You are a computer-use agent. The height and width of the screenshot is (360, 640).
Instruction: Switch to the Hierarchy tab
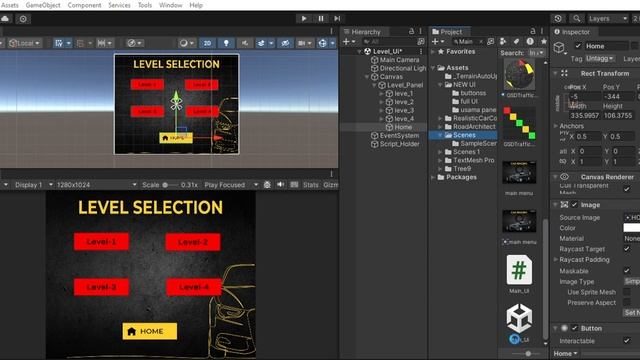coord(362,31)
